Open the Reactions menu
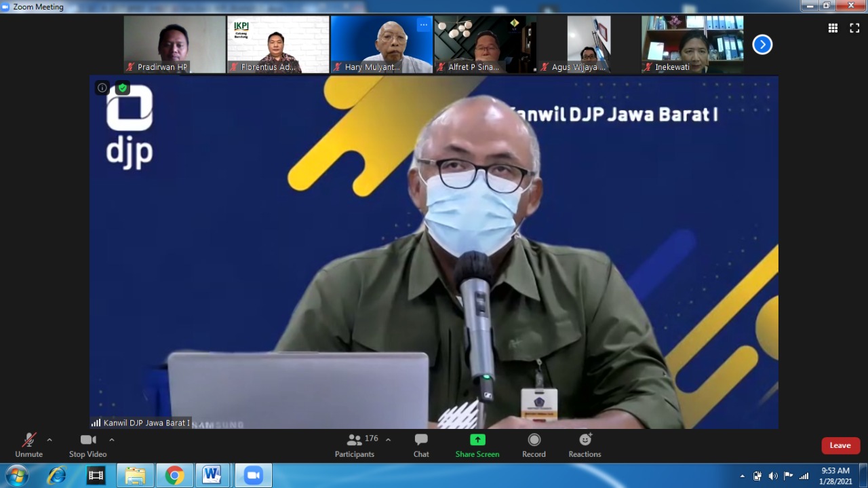This screenshot has width=868, height=488. coord(585,445)
